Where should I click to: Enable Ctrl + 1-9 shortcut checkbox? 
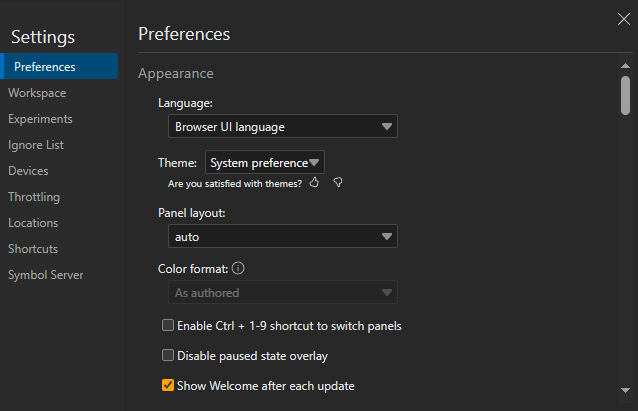(x=168, y=326)
